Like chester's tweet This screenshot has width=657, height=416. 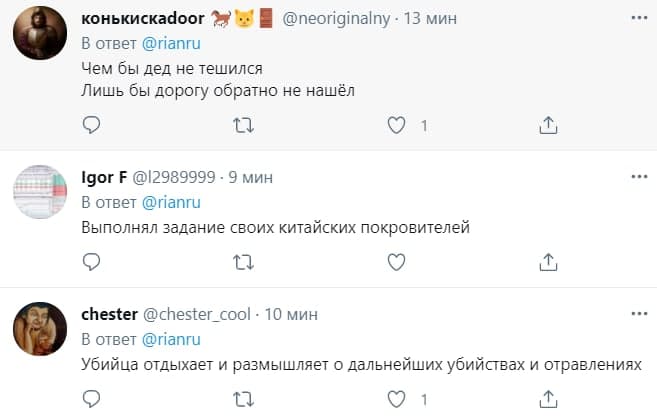tap(397, 399)
